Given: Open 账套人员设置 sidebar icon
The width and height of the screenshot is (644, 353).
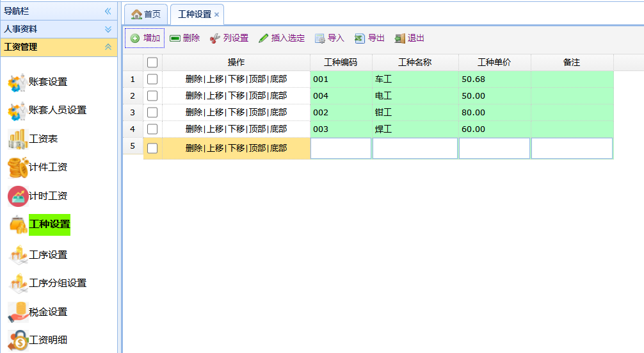Looking at the screenshot, I should point(17,111).
